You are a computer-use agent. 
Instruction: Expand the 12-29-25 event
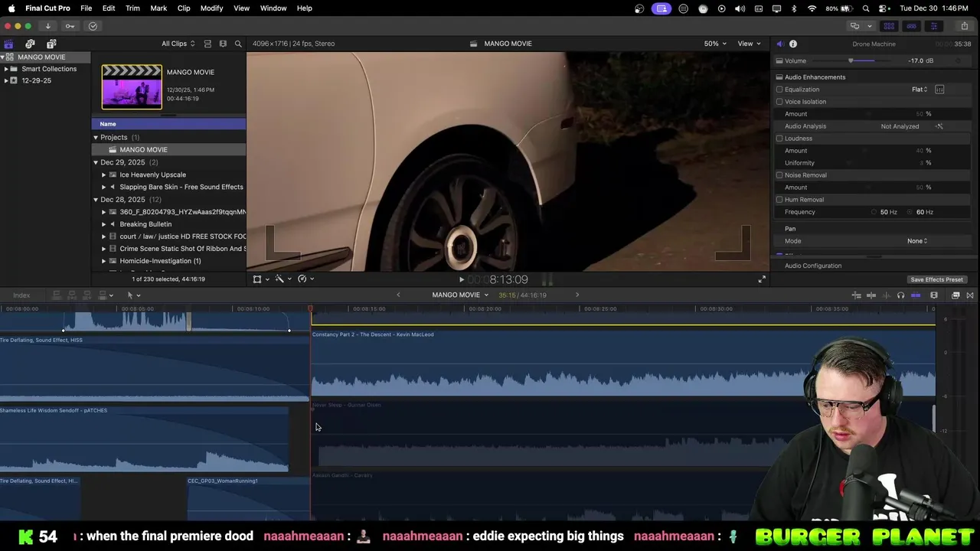click(x=6, y=80)
